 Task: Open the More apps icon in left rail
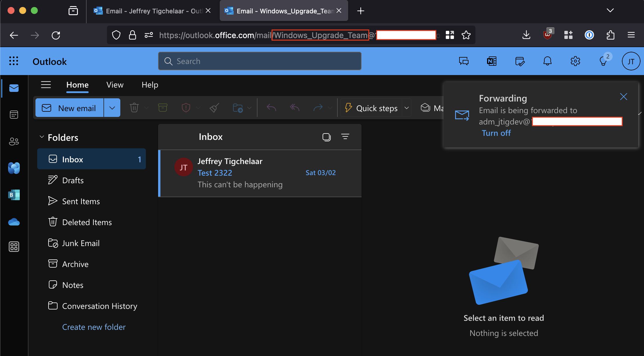click(x=14, y=247)
